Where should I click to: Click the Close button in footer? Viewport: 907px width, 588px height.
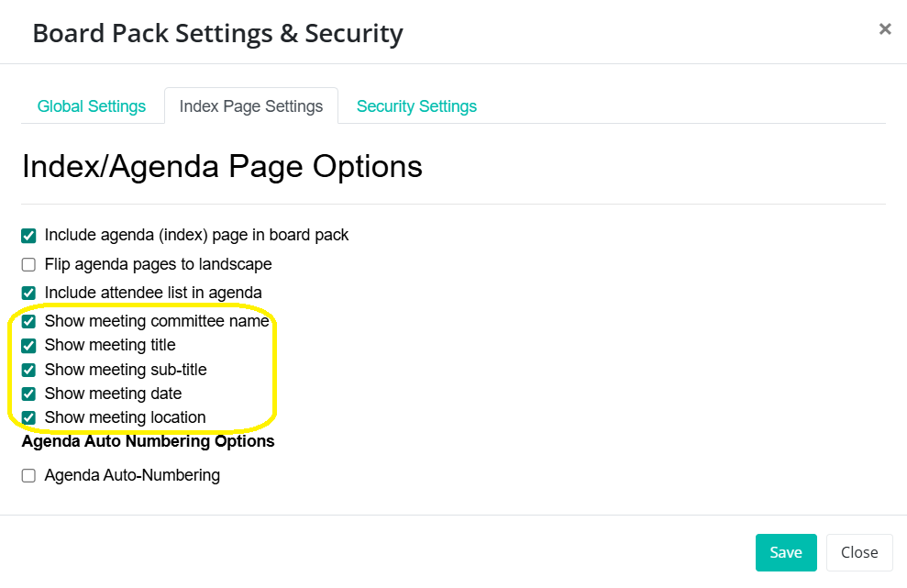tap(859, 552)
